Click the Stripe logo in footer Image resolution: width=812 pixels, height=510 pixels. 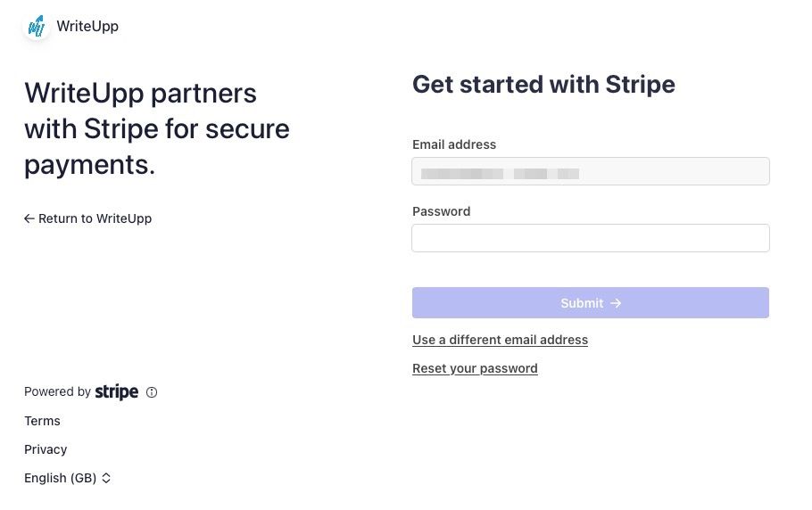click(x=117, y=391)
